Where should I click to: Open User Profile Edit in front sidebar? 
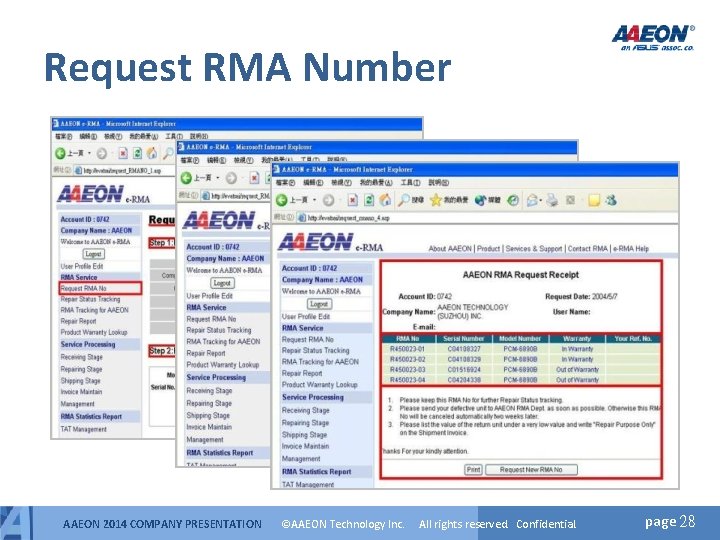(306, 317)
